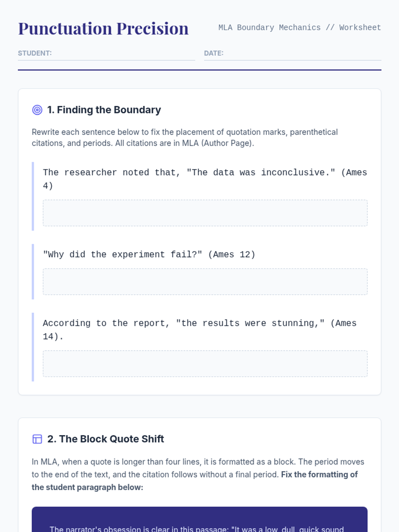Click the bold 'Fix the formatting' instruction
399x532 pixels.
pos(319,474)
